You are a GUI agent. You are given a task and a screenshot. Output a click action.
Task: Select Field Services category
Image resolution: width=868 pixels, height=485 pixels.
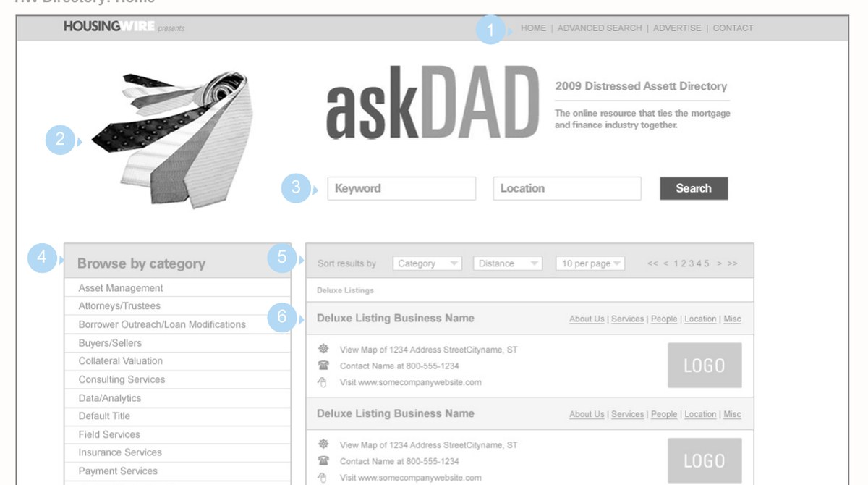177,434
